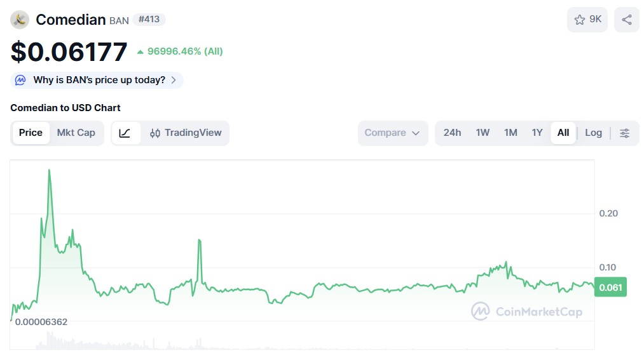This screenshot has height=353, width=644.
Task: Switch to the Mkt Cap tab
Action: pos(76,133)
